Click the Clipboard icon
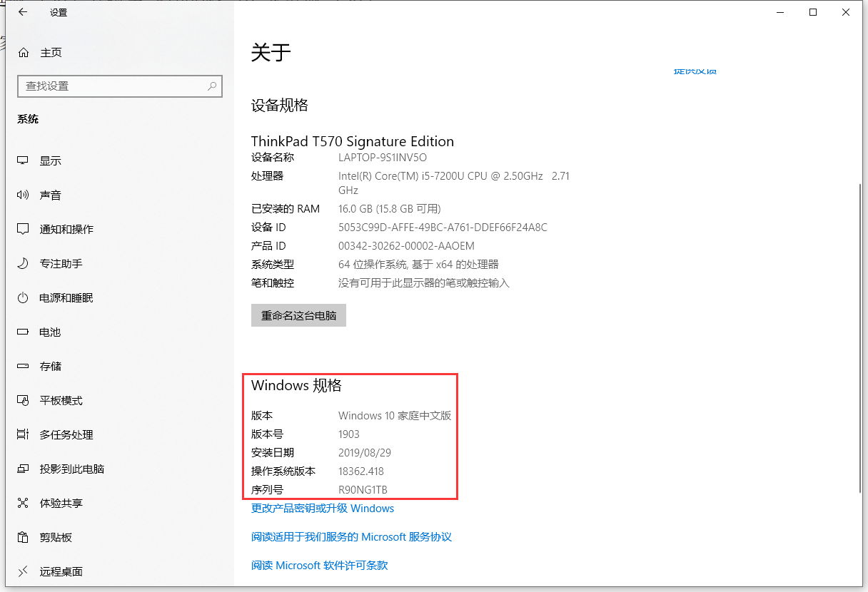The image size is (868, 592). coord(24,537)
